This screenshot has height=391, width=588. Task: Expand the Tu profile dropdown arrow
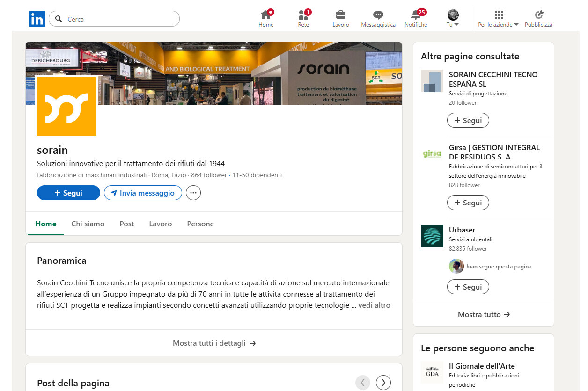(456, 25)
